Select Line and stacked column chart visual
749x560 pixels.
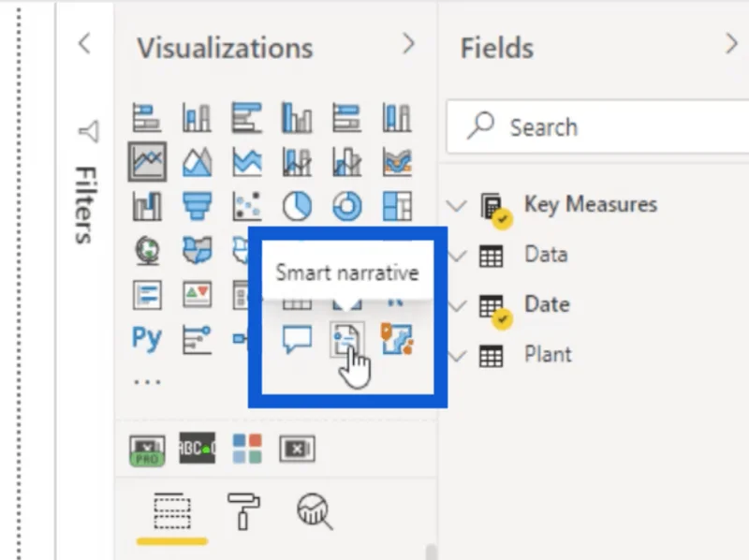[297, 162]
